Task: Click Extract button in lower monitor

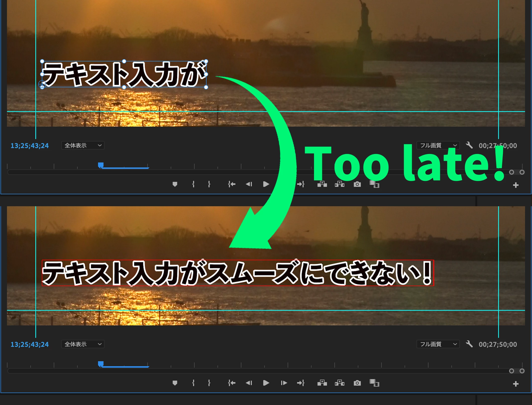Action: (x=339, y=383)
